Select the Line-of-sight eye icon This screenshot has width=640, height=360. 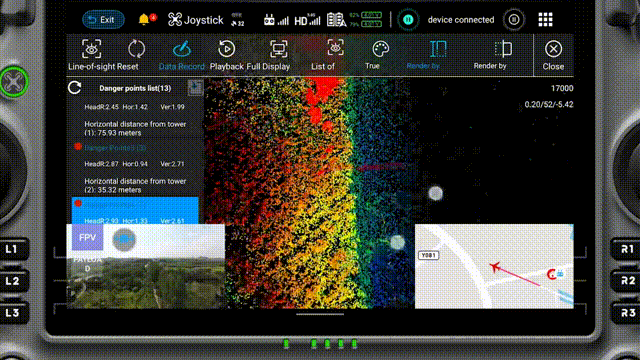pyautogui.click(x=91, y=49)
